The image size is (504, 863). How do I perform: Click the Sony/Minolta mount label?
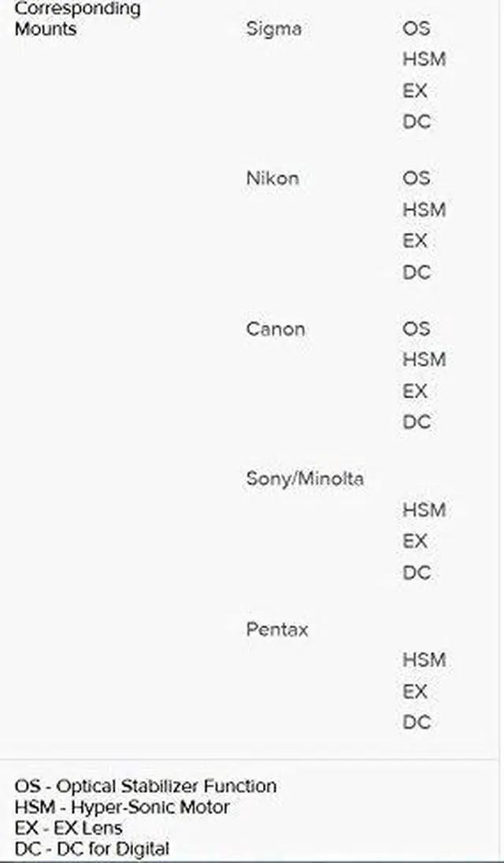305,479
